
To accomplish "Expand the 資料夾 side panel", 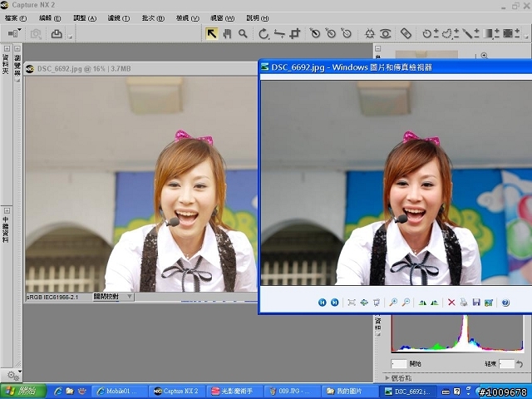I will (x=7, y=48).
